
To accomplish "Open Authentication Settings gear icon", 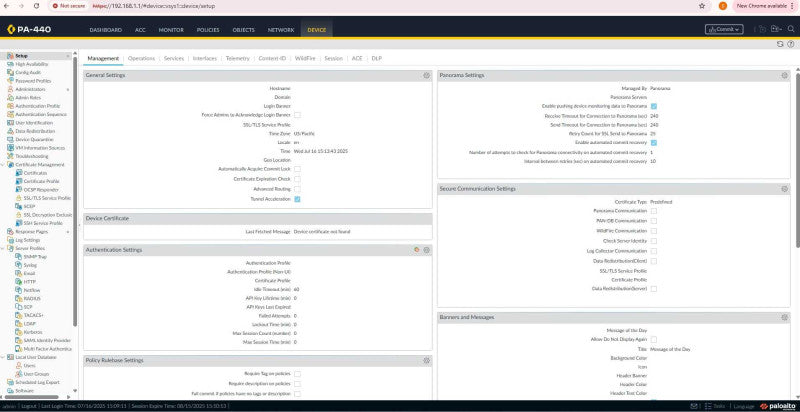I will click(x=427, y=250).
